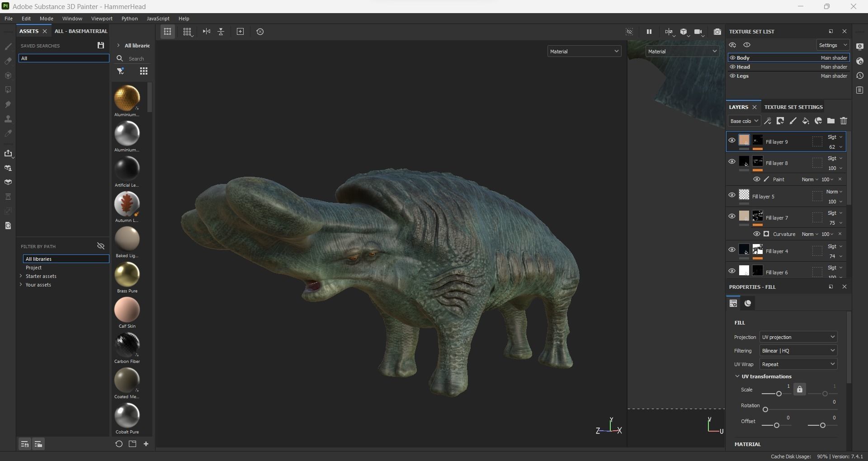Create a new layer folder
The width and height of the screenshot is (868, 461).
pyautogui.click(x=831, y=121)
